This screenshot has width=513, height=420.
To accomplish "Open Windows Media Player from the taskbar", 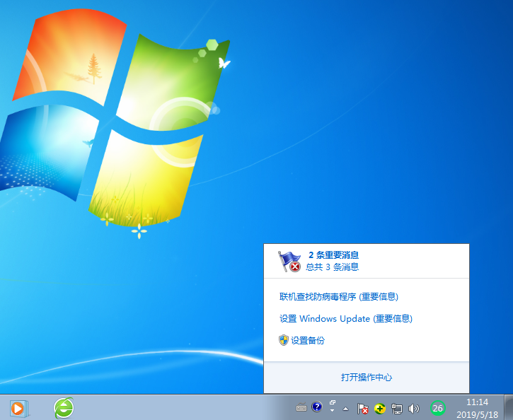I will pyautogui.click(x=18, y=407).
